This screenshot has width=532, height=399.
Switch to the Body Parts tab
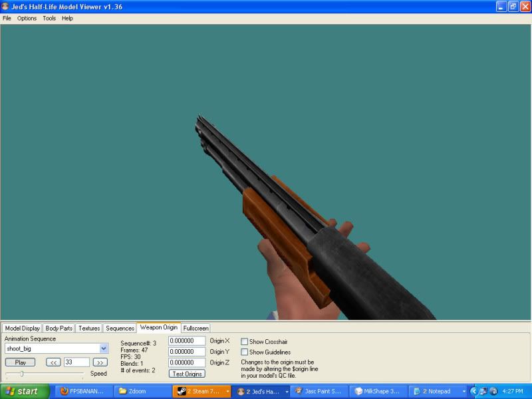pos(59,328)
